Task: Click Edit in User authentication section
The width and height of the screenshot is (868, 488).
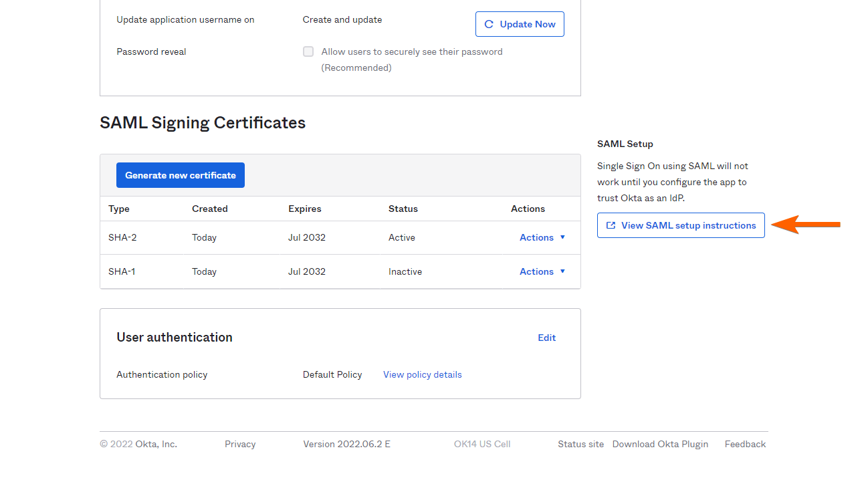Action: [546, 338]
